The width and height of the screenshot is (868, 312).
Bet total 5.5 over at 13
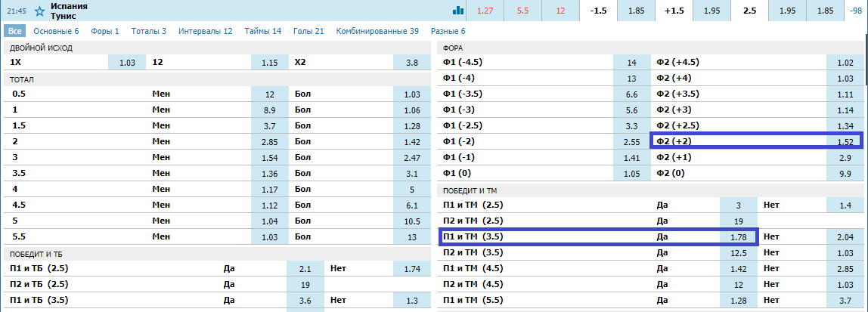click(x=412, y=236)
